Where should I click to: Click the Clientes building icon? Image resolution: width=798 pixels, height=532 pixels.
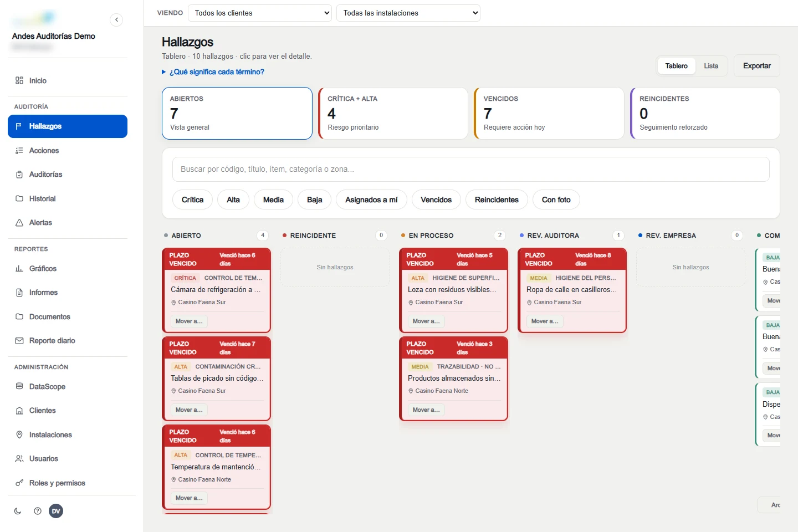point(19,411)
